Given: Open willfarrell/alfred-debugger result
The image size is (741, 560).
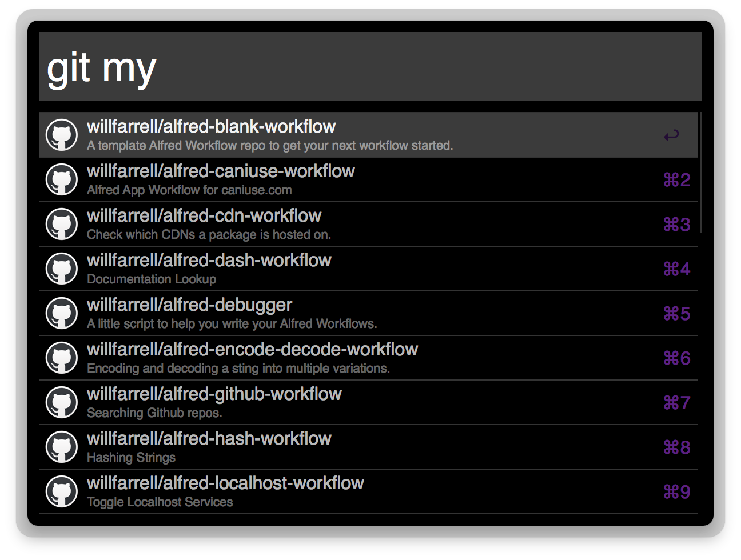Looking at the screenshot, I should pos(368,313).
